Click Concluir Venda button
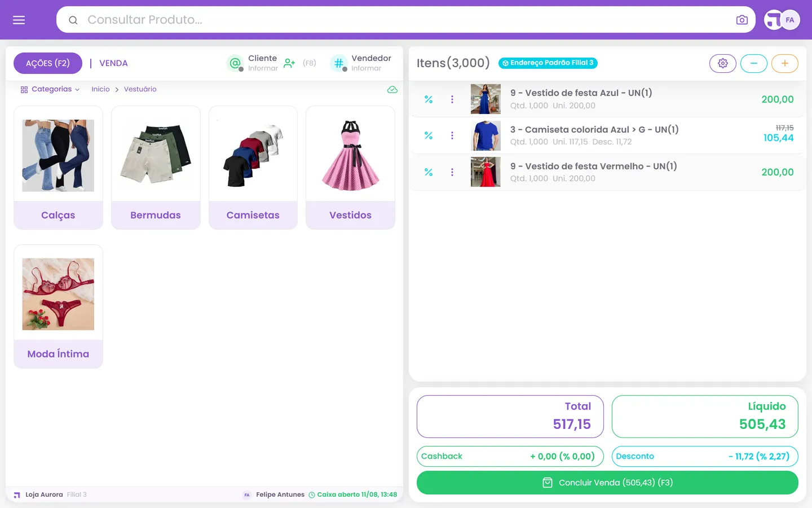 click(607, 483)
